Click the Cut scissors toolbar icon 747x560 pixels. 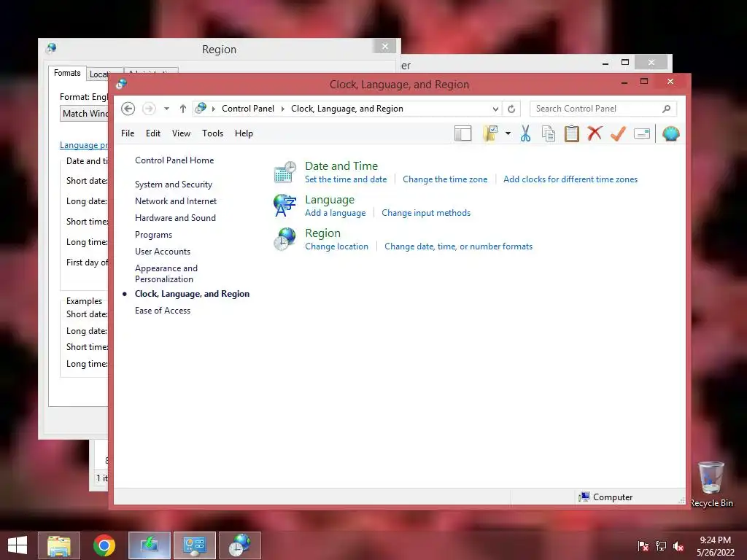[x=525, y=134]
